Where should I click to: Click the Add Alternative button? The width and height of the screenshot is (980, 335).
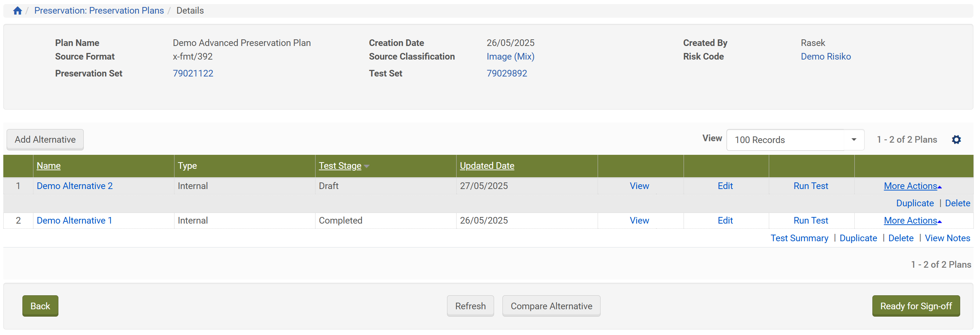click(45, 140)
